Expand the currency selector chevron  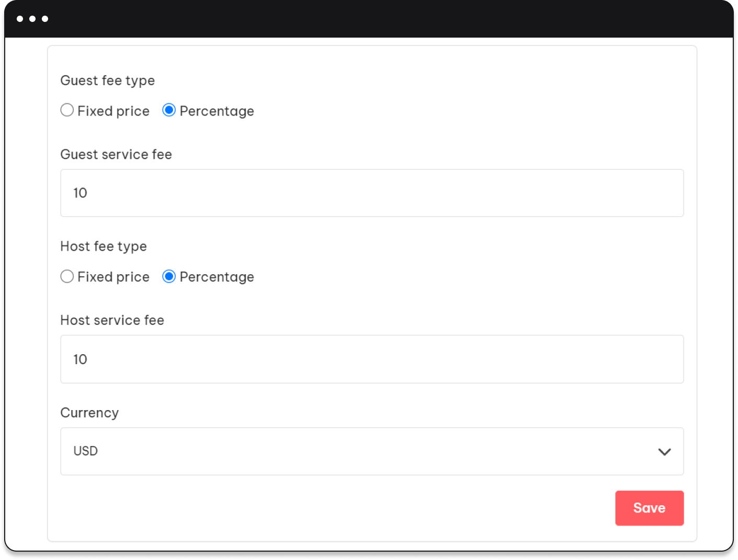coord(665,451)
